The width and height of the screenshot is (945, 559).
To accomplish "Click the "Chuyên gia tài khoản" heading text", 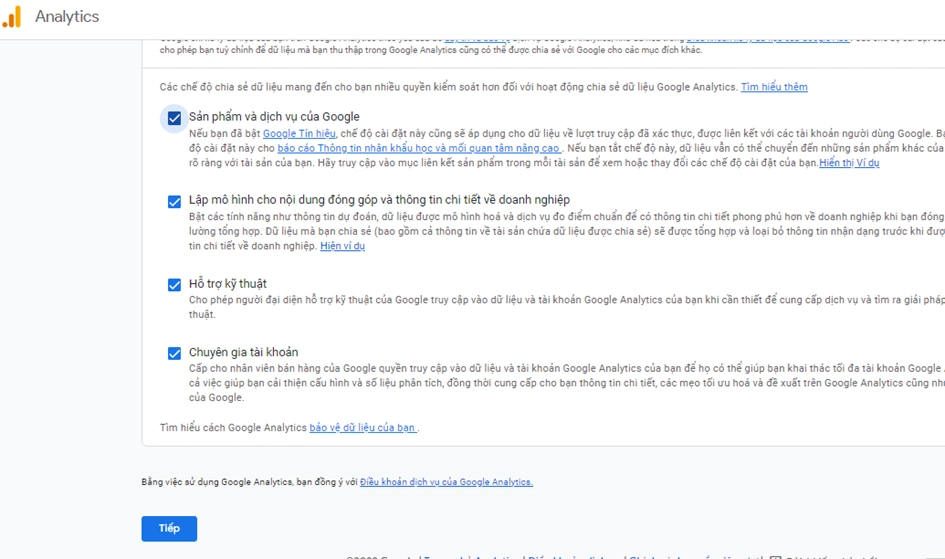I will 243,352.
